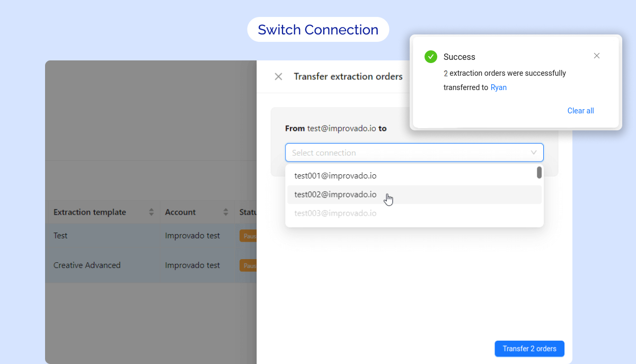Open the Ryan link in notification
This screenshot has width=636, height=364.
pyautogui.click(x=498, y=88)
